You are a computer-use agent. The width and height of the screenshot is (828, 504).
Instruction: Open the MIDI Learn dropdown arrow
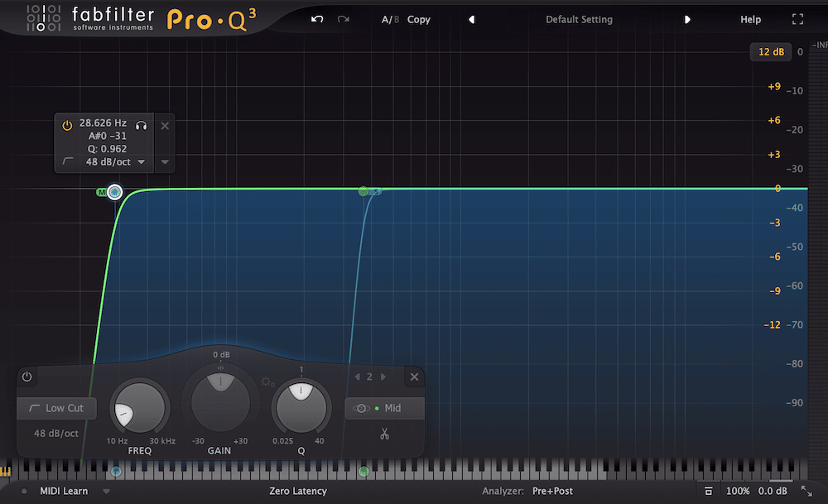(x=106, y=492)
